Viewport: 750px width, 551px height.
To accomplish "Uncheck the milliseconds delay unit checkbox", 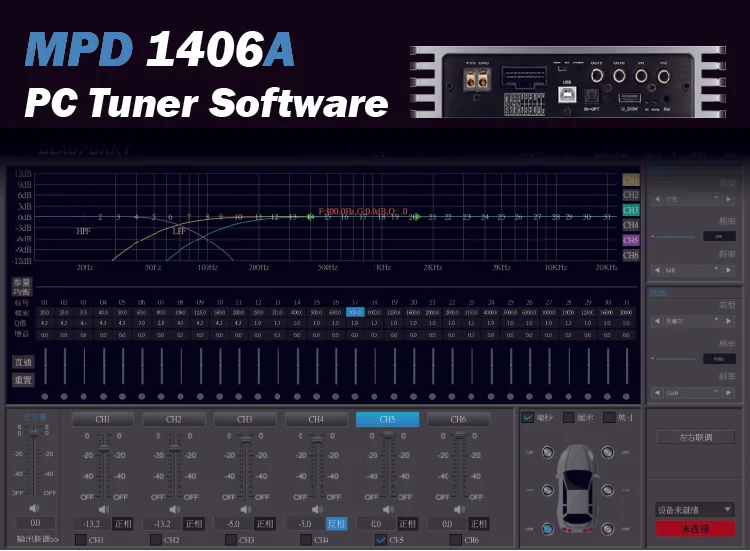I will click(x=527, y=417).
